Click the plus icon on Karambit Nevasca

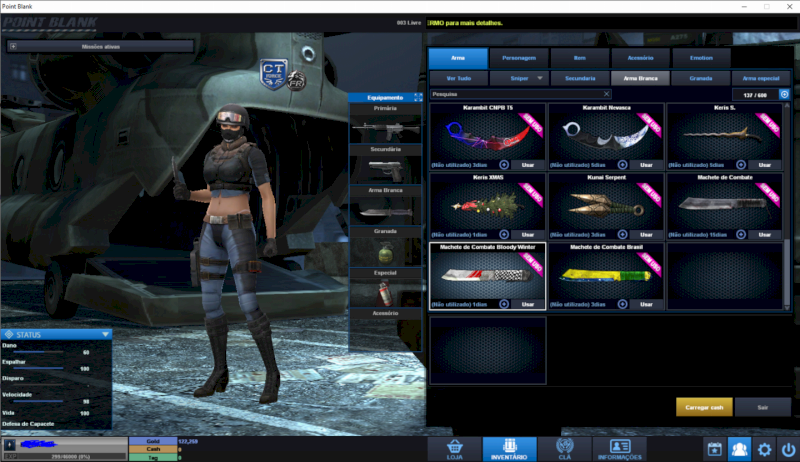[622, 165]
